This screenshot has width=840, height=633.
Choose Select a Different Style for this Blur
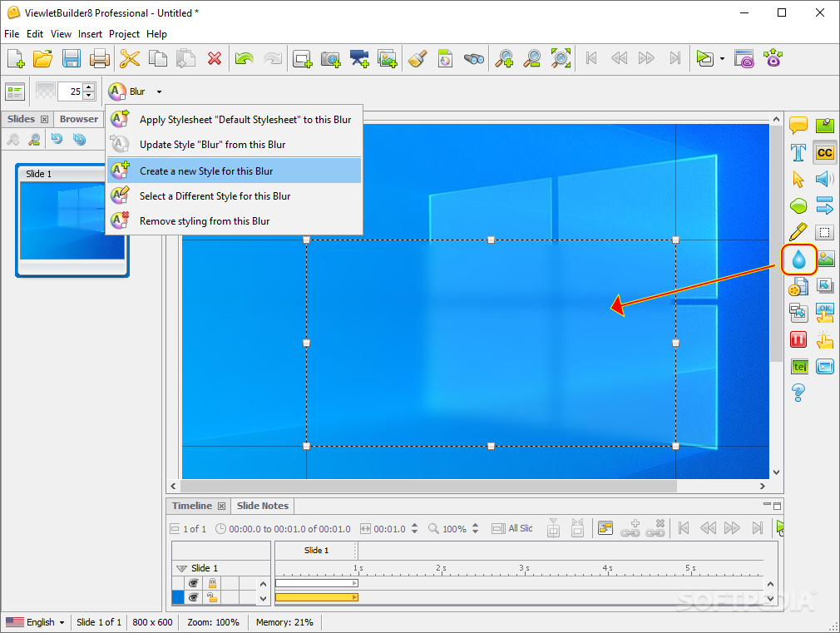tap(234, 196)
